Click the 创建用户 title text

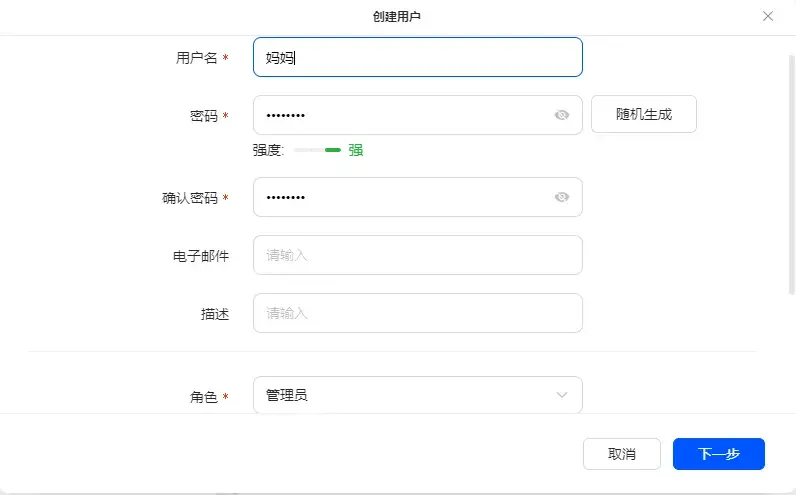[398, 16]
